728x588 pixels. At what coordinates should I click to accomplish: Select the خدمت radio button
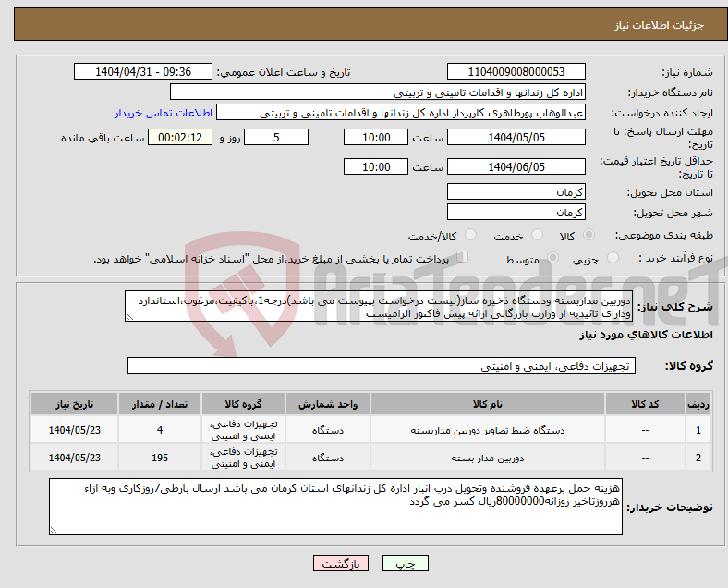[x=537, y=235]
